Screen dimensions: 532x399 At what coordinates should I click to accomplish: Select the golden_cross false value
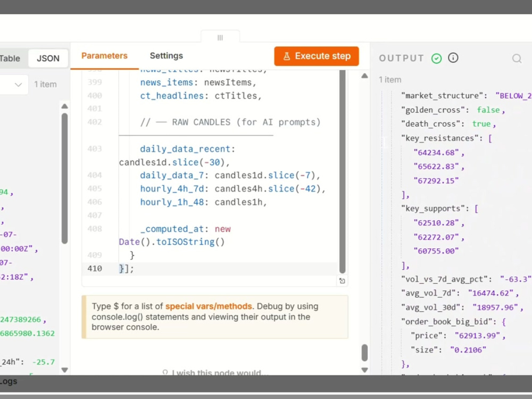488,110
